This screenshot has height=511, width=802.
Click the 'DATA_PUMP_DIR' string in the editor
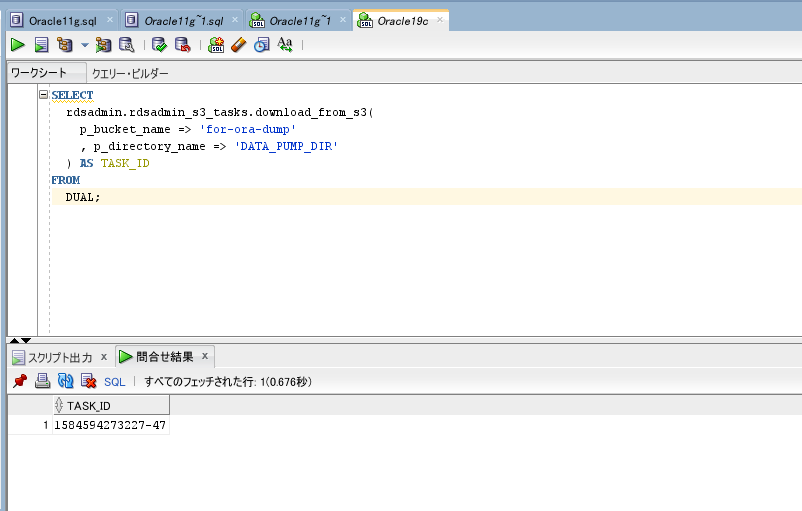click(286, 146)
